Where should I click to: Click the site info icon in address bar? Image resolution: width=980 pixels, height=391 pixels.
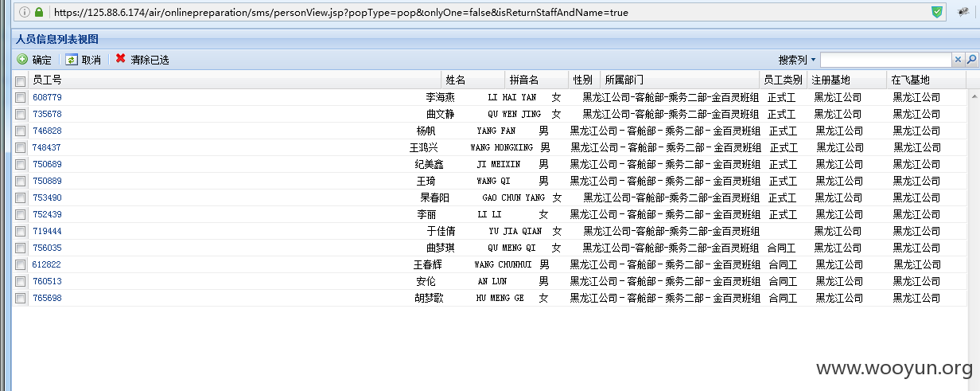point(24,13)
